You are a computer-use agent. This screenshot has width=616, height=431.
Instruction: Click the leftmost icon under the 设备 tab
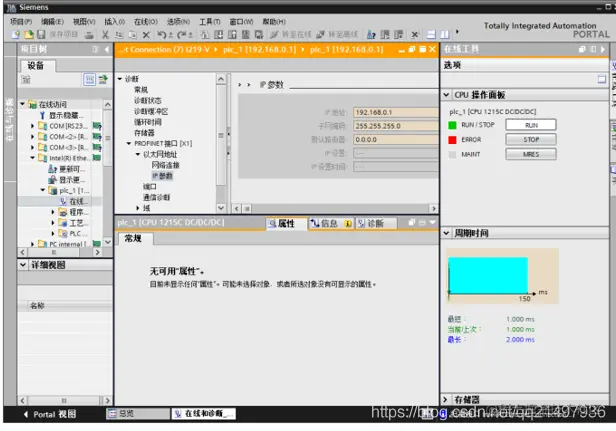point(26,80)
